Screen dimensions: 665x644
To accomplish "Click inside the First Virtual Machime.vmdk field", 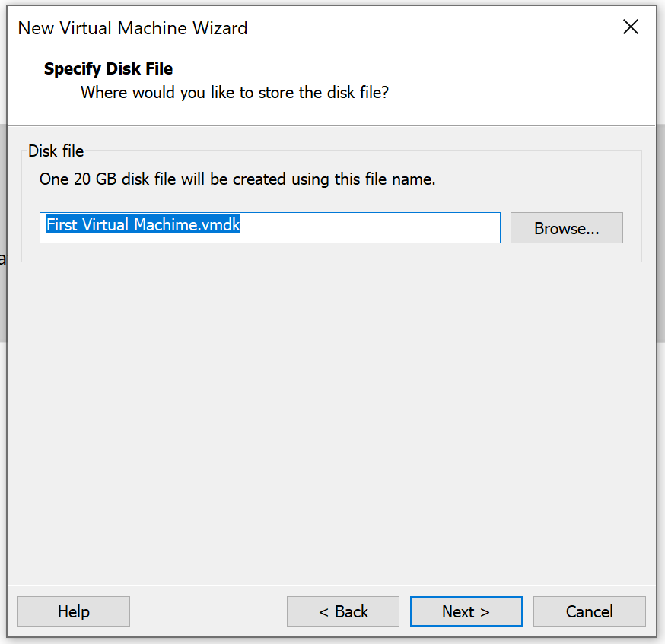I will point(270,227).
